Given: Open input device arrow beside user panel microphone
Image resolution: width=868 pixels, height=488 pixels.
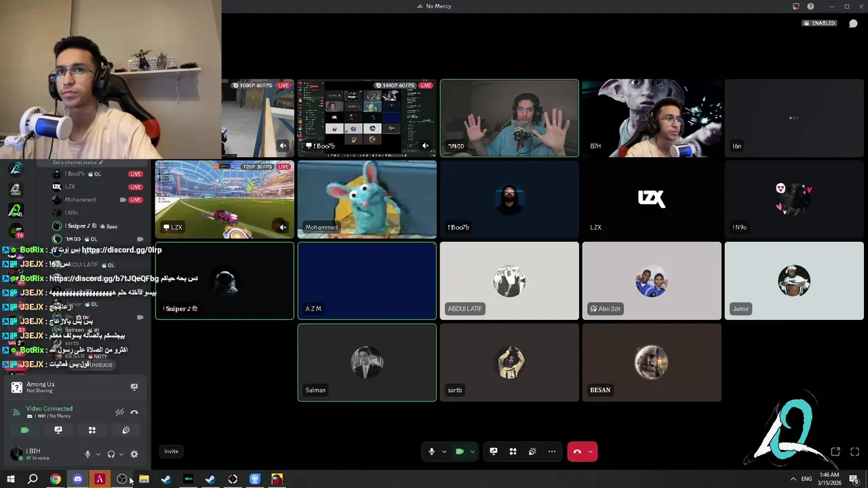Looking at the screenshot, I should point(98,454).
